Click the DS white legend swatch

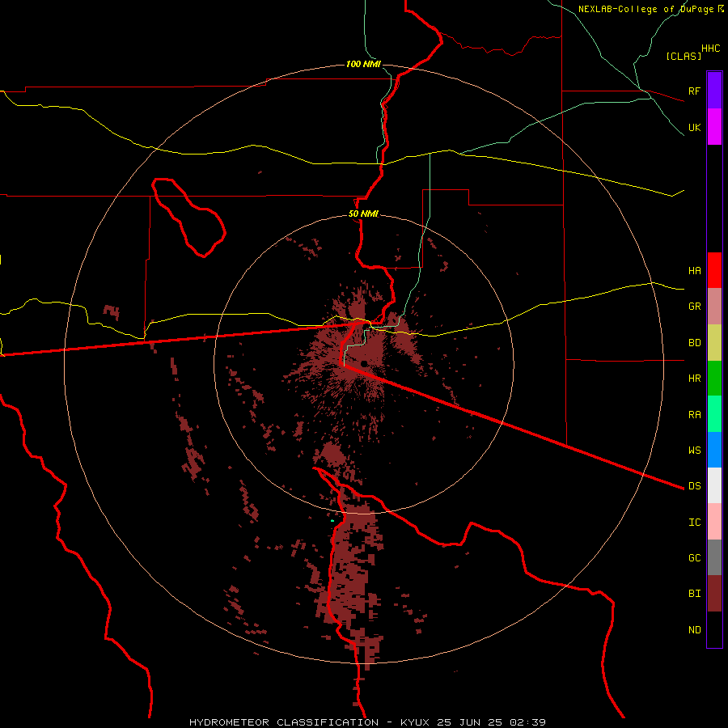[x=714, y=485]
